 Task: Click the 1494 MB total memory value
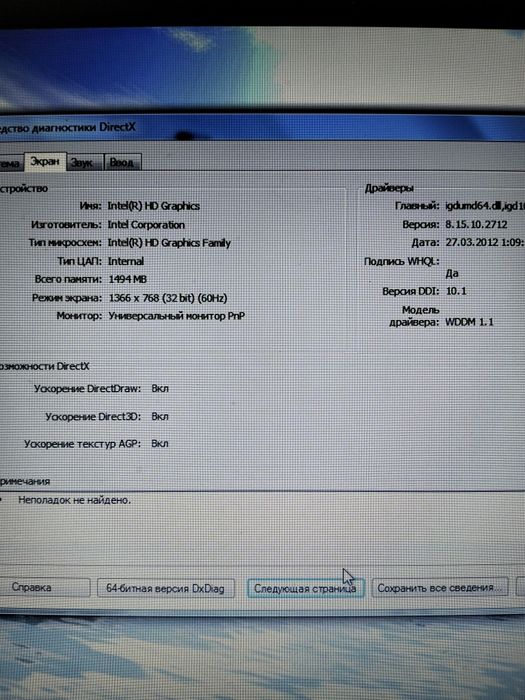(127, 279)
